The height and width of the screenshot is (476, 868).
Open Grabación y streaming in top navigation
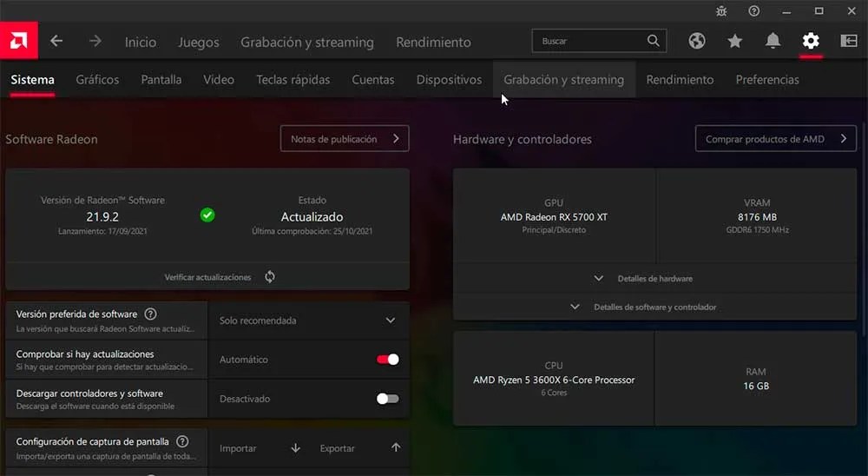tap(306, 42)
